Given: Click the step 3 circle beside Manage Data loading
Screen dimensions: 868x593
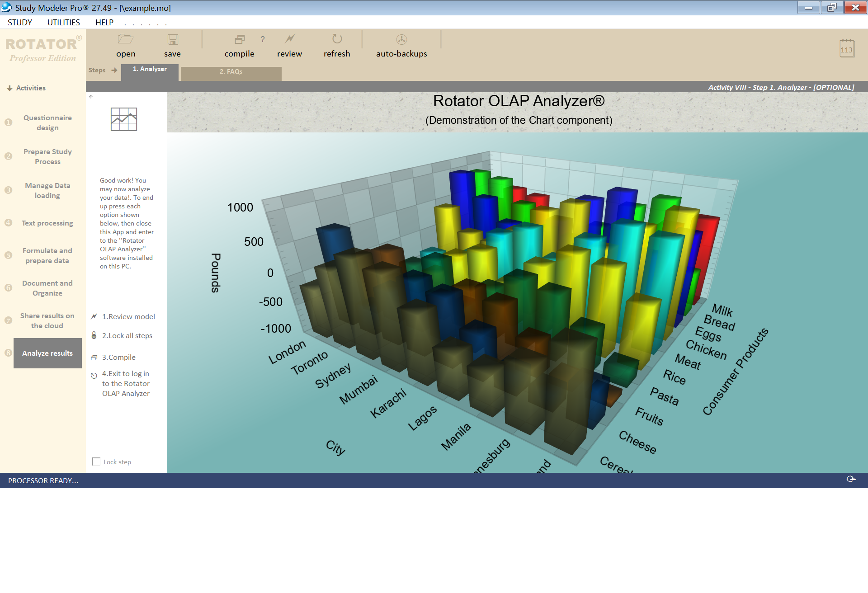Looking at the screenshot, I should click(8, 190).
